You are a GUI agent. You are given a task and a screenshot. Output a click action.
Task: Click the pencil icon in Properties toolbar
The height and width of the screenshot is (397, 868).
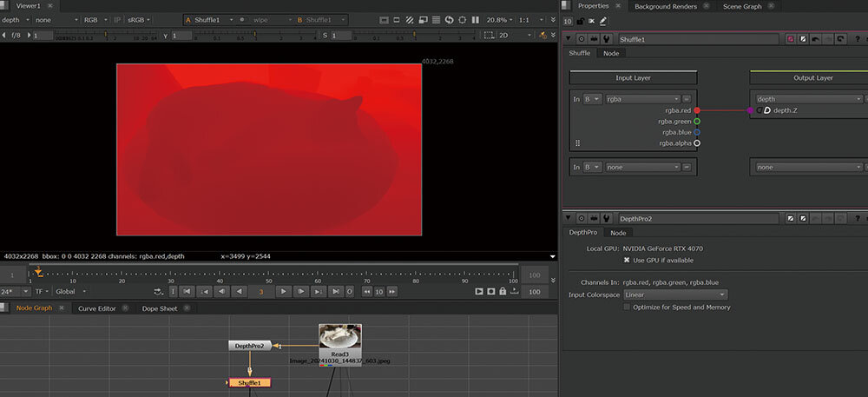[603, 20]
